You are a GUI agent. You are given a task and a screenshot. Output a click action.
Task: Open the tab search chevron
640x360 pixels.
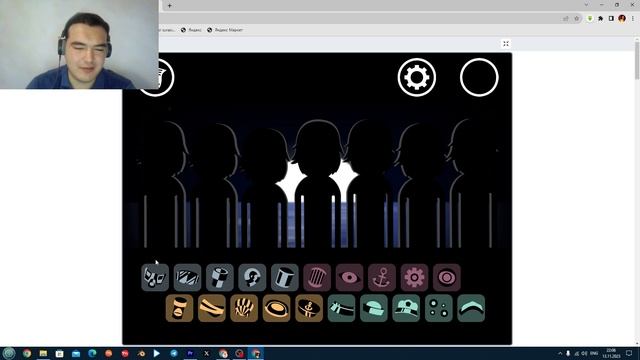tap(586, 5)
